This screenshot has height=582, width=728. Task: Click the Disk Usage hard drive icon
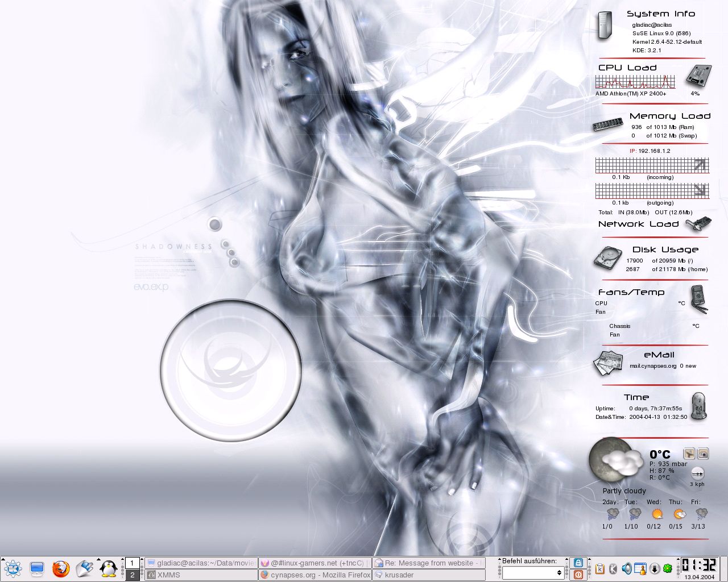click(x=607, y=258)
